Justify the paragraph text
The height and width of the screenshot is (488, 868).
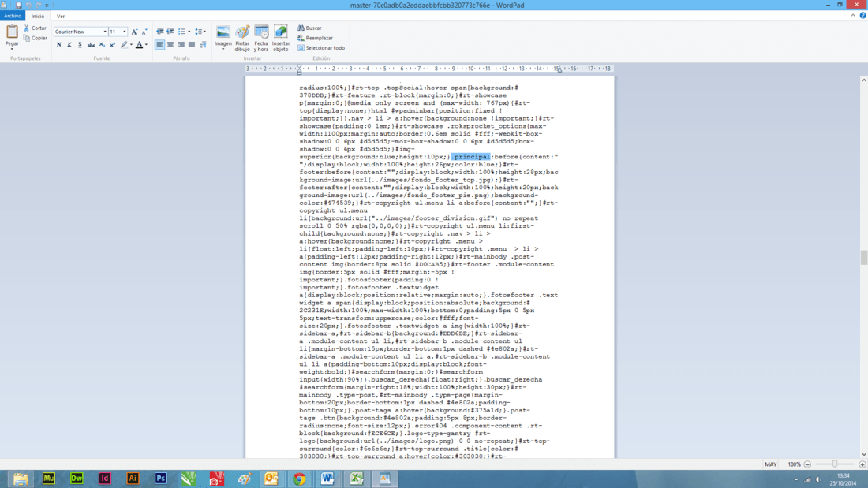pyautogui.click(x=192, y=45)
